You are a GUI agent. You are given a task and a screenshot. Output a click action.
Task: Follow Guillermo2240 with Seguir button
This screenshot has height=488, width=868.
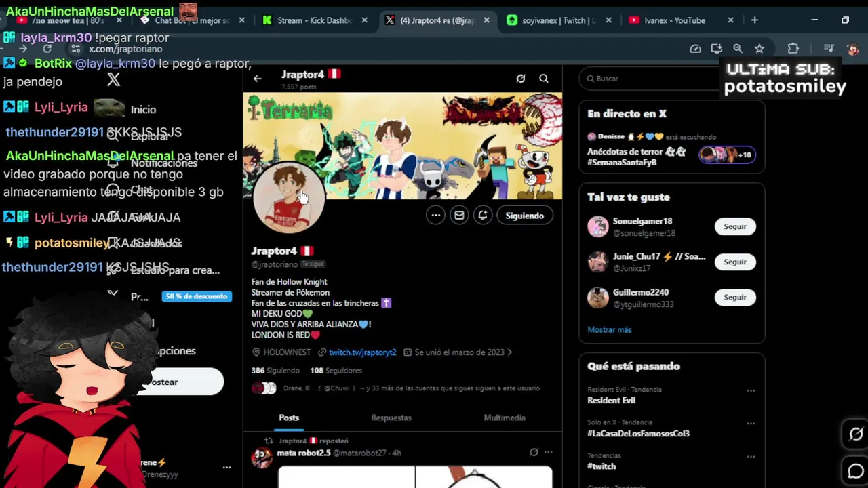(x=735, y=297)
